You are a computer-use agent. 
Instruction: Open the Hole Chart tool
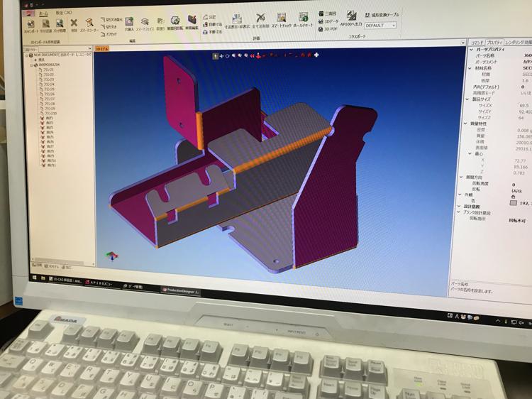point(304,21)
